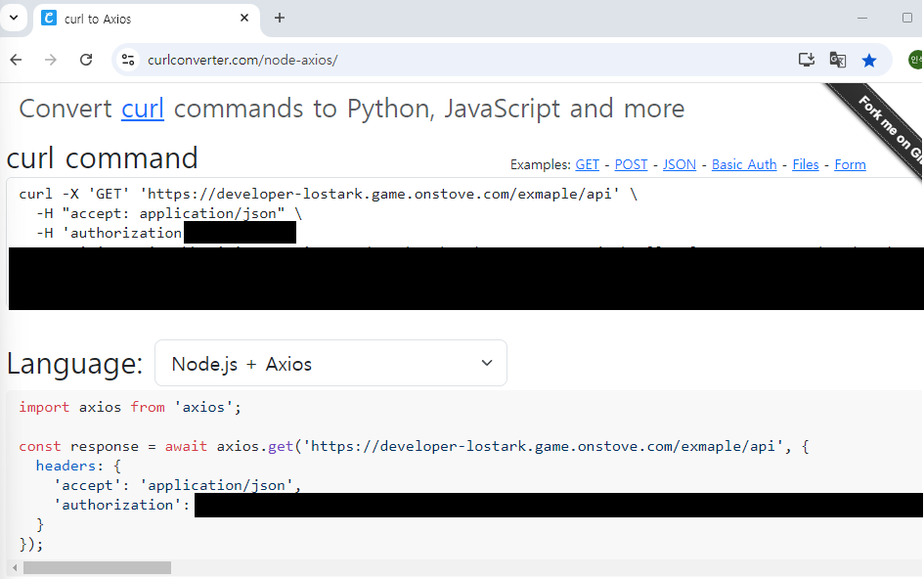Open site information icon in address bar
The width and height of the screenshot is (924, 579).
pyautogui.click(x=128, y=60)
